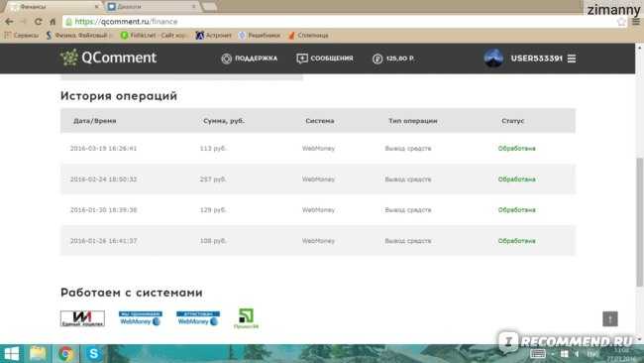Image resolution: width=644 pixels, height=363 pixels.
Task: Open the Windows Start button
Action: point(12,353)
